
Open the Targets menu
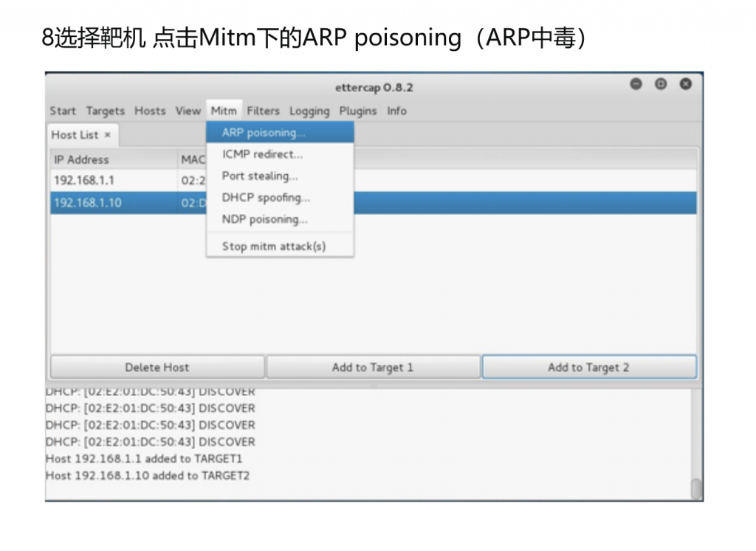pyautogui.click(x=105, y=111)
